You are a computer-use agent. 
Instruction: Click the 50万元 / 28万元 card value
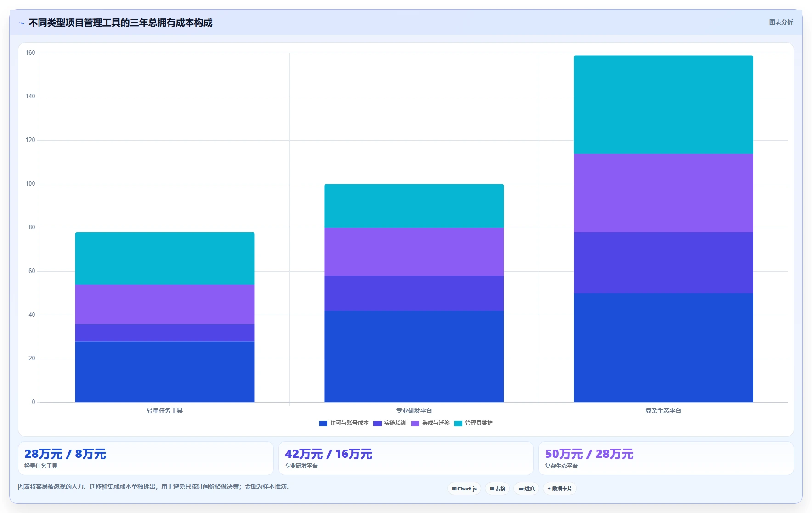click(x=589, y=454)
